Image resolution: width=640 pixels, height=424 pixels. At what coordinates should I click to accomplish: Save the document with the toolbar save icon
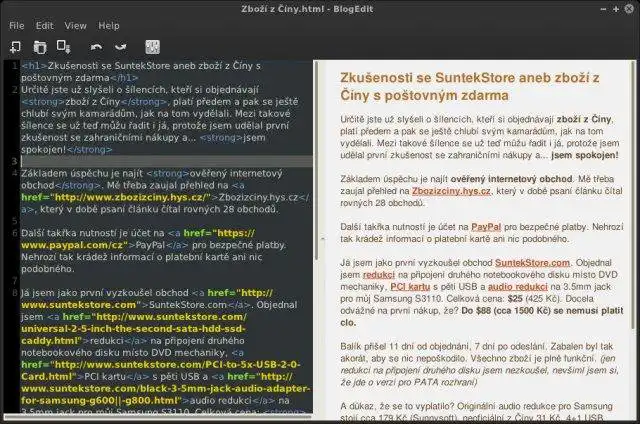click(64, 47)
